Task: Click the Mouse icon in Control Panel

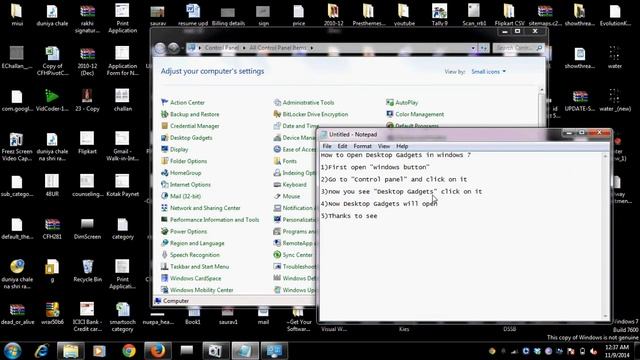Action: (277, 196)
